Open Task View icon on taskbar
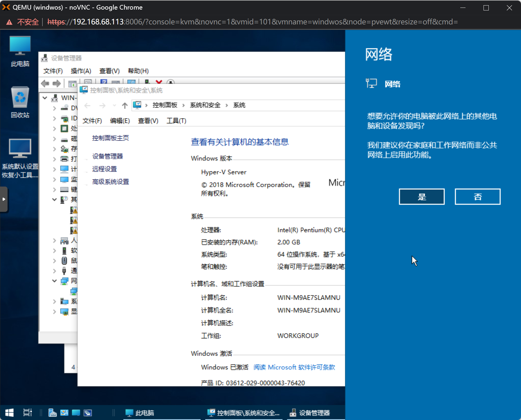The height and width of the screenshot is (420, 521). click(28, 412)
